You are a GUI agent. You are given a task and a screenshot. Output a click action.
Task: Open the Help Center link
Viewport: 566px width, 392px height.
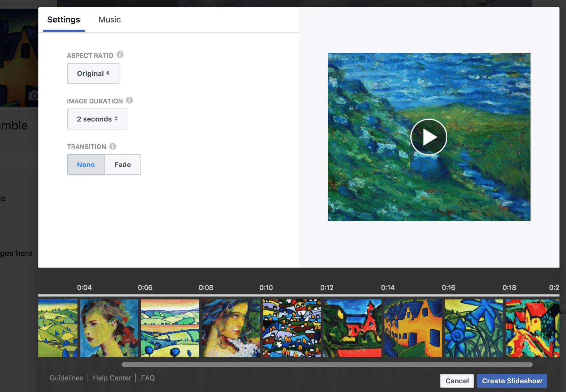coord(112,378)
